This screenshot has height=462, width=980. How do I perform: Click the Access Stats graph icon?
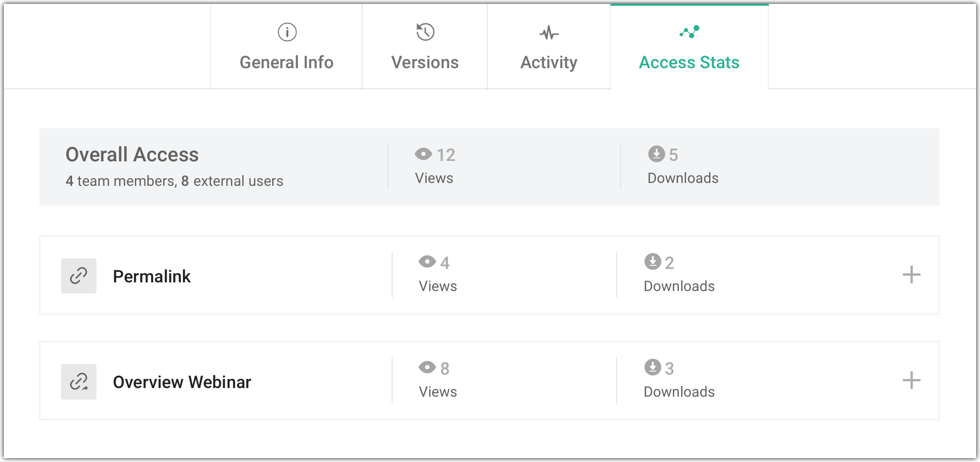tap(689, 32)
